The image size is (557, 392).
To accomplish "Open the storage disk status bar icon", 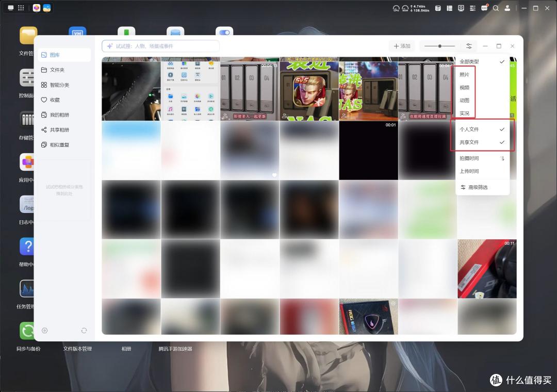I will (x=438, y=8).
